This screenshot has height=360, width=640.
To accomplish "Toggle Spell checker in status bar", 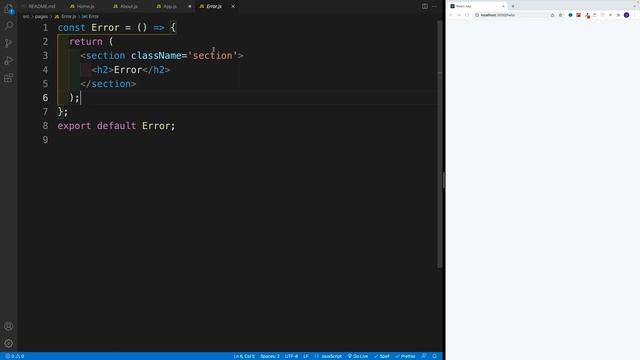I will pyautogui.click(x=382, y=356).
